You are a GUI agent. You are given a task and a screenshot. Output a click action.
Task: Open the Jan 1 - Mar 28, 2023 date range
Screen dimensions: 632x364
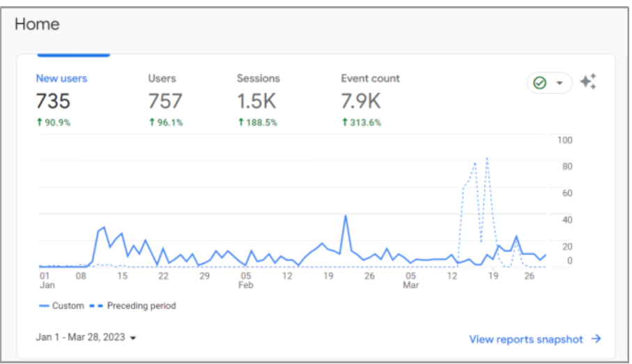86,337
